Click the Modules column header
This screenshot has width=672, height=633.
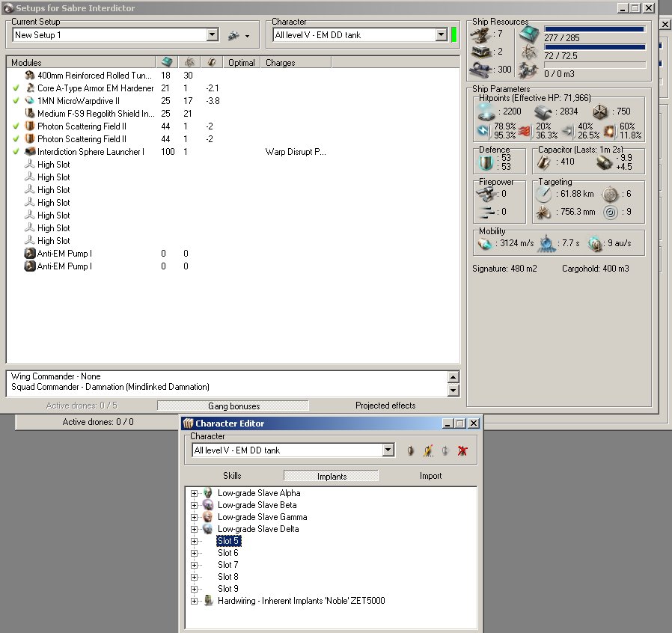click(x=81, y=63)
